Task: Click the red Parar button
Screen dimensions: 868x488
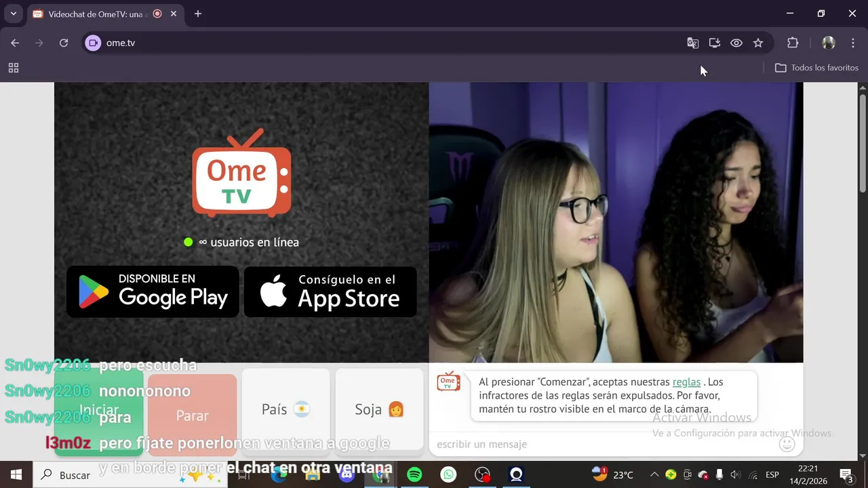Action: coord(193,415)
